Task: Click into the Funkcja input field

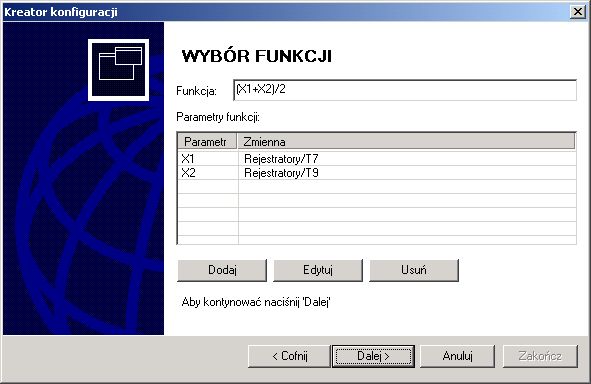Action: (x=405, y=90)
